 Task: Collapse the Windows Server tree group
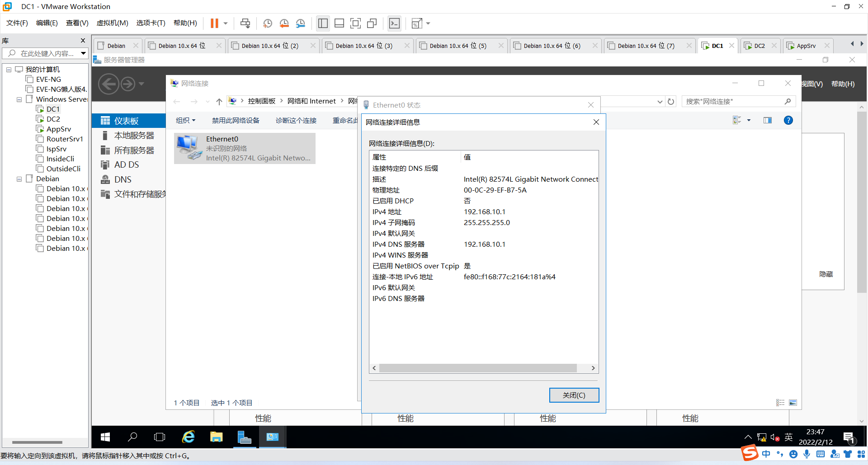(19, 99)
